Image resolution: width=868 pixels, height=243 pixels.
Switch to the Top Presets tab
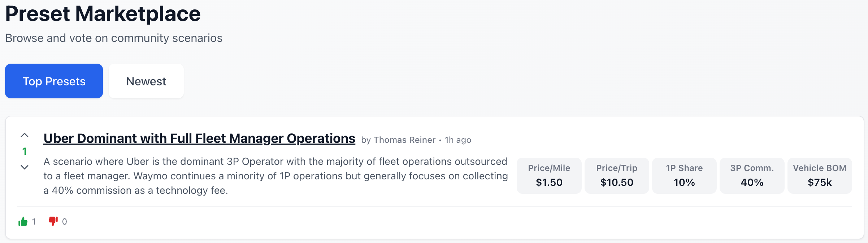coord(54,81)
